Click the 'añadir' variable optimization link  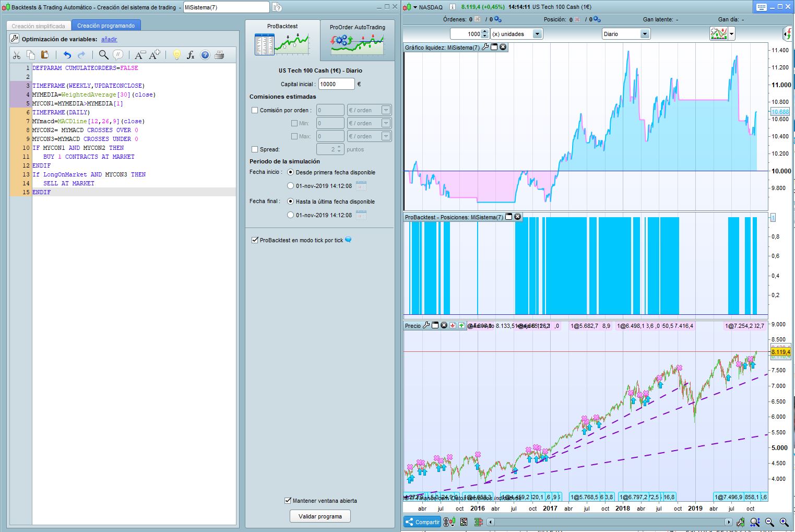click(109, 39)
